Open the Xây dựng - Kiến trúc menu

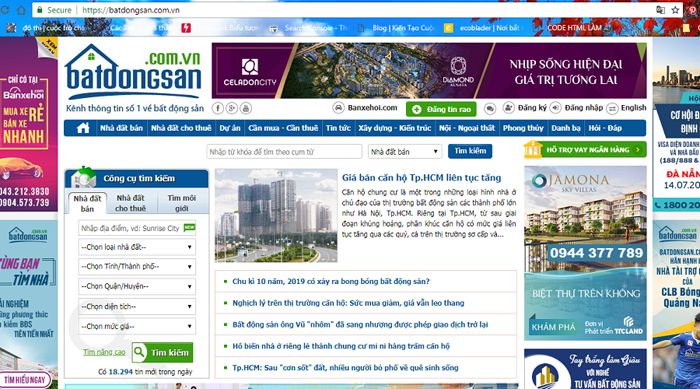click(x=395, y=128)
